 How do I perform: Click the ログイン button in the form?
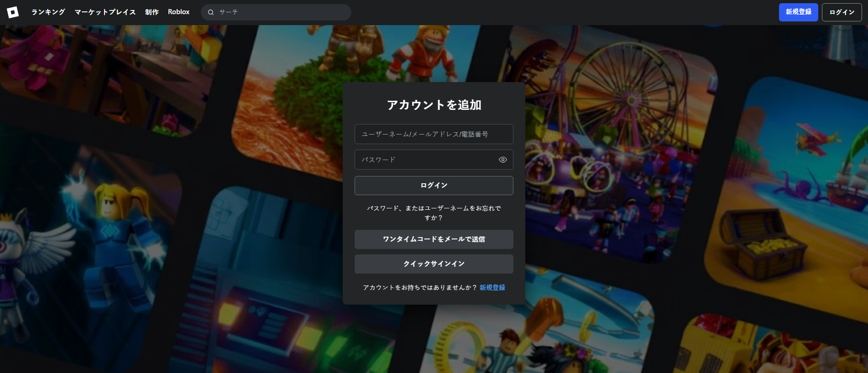434,186
